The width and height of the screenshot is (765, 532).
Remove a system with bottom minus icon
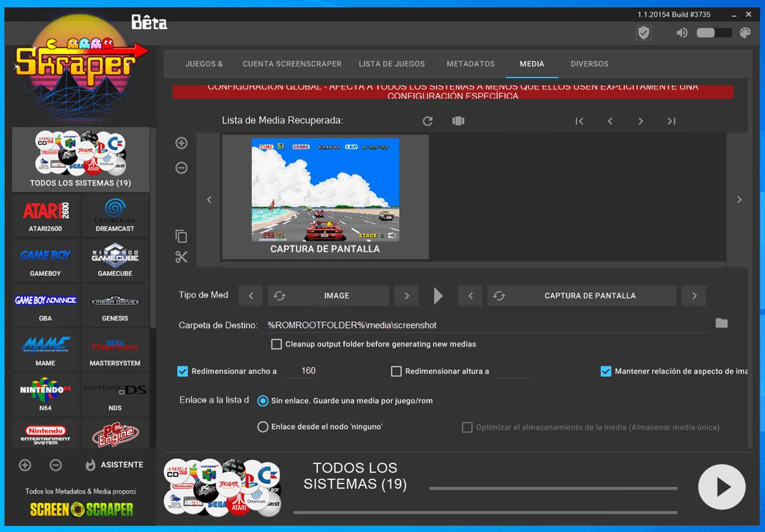pos(56,465)
